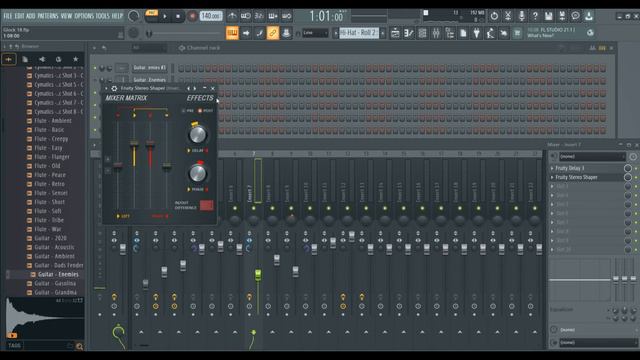640x360 pixels.
Task: Go to next preset in Stereo Shaper
Action: pyautogui.click(x=195, y=88)
